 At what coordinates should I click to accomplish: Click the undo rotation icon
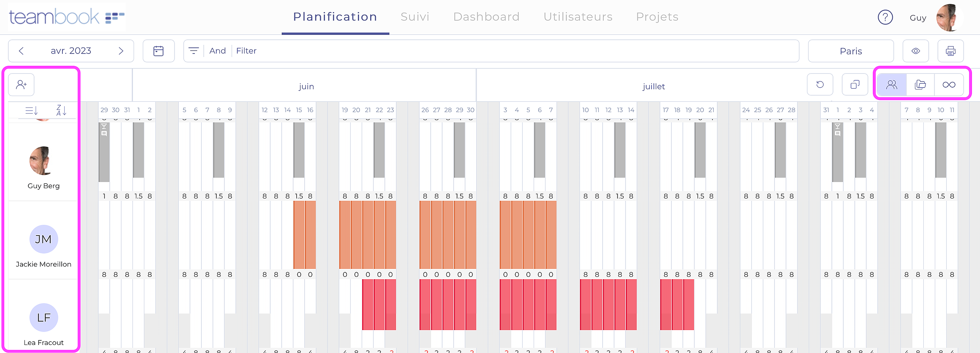pos(820,85)
